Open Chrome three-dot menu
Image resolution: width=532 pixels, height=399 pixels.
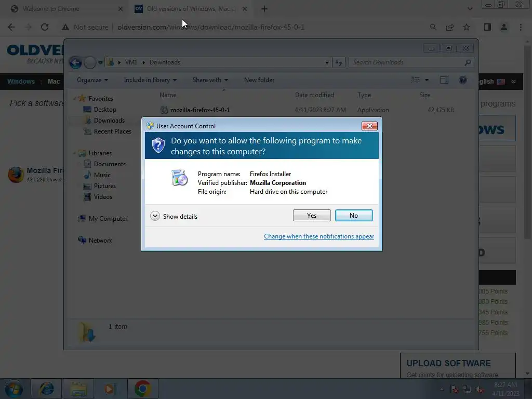click(521, 27)
